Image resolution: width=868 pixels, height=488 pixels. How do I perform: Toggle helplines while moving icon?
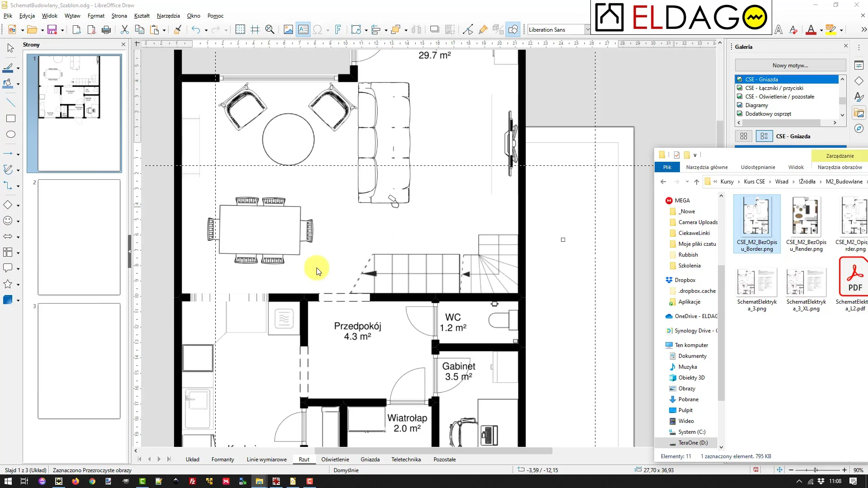point(255,30)
